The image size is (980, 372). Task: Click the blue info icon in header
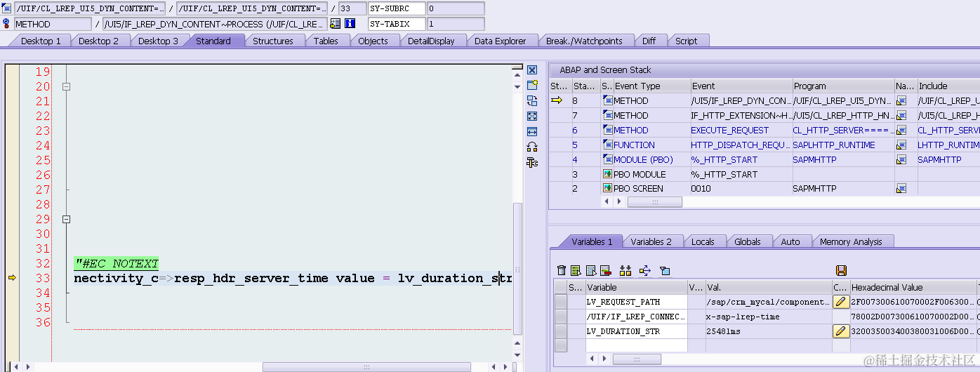coord(350,23)
